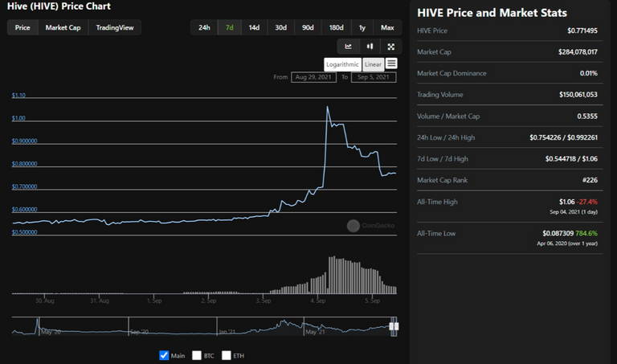Viewport: 617px width, 364px height.
Task: Click the All-Time High $1.06 value
Action: click(x=566, y=202)
